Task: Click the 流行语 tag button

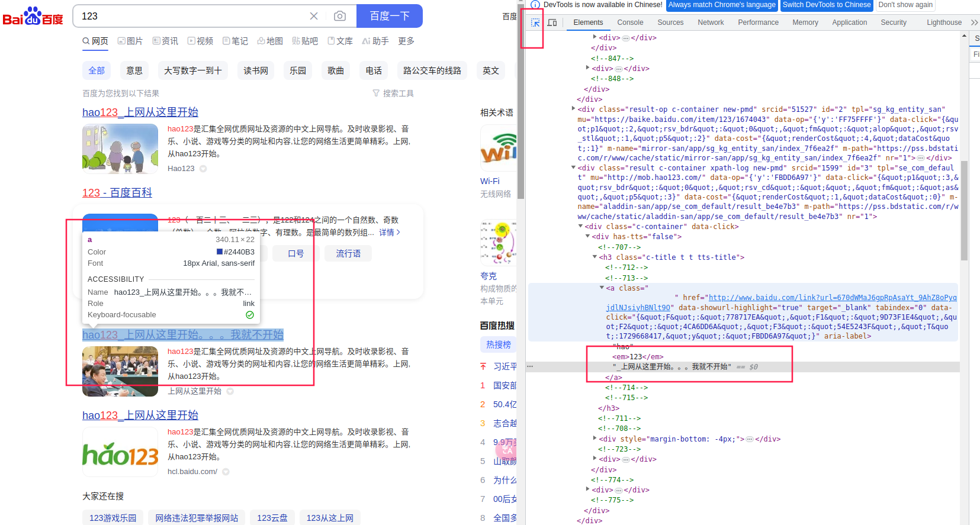Action: (x=348, y=253)
